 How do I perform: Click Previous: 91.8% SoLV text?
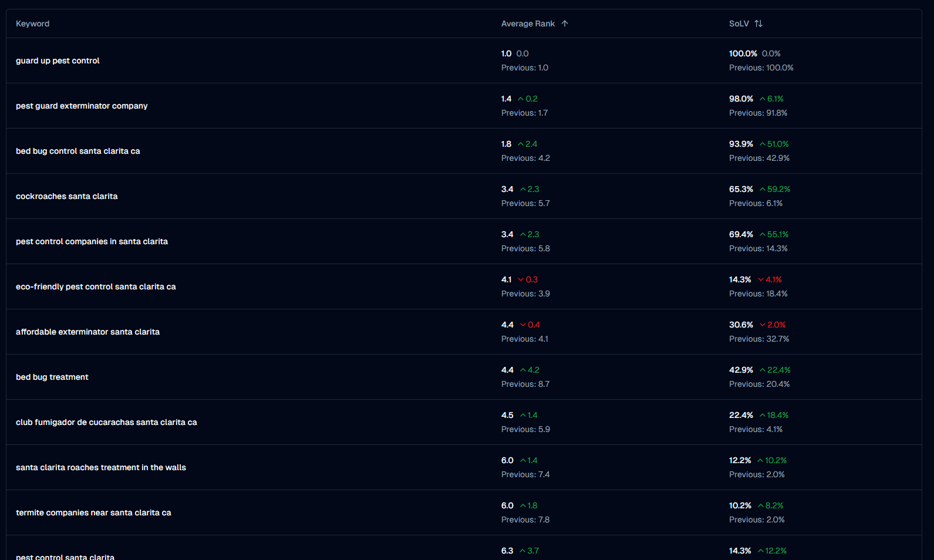pyautogui.click(x=758, y=113)
